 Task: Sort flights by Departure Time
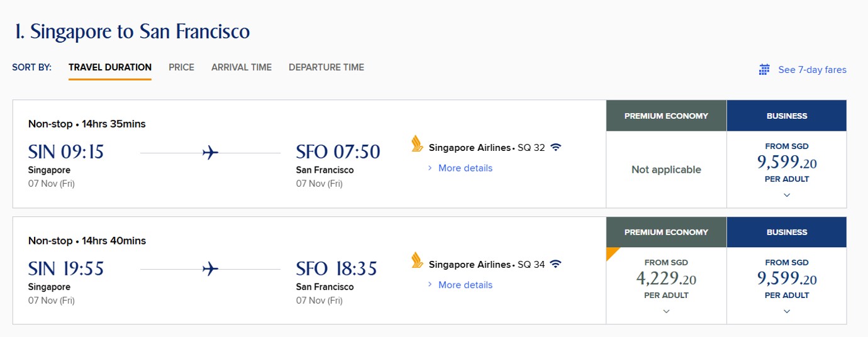pos(326,67)
